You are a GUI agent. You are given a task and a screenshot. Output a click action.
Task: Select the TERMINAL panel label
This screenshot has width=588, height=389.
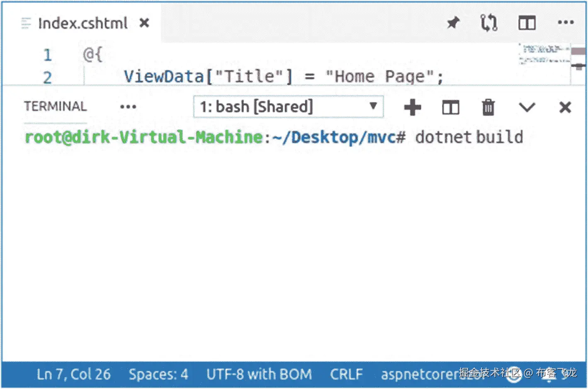pyautogui.click(x=55, y=106)
